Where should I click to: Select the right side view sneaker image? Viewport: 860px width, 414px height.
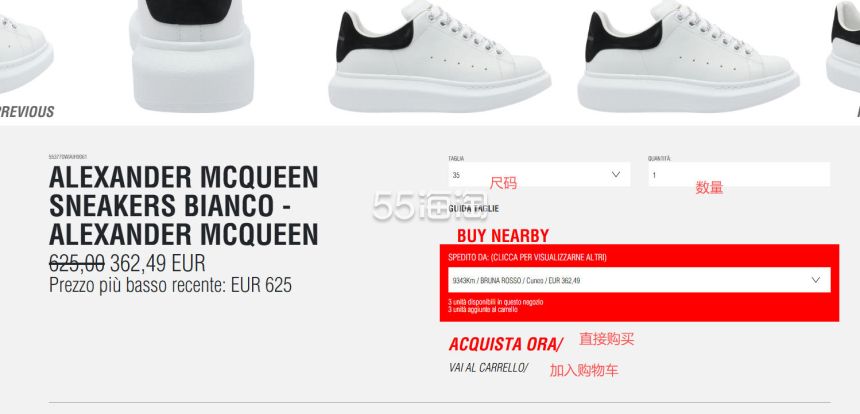click(x=688, y=56)
